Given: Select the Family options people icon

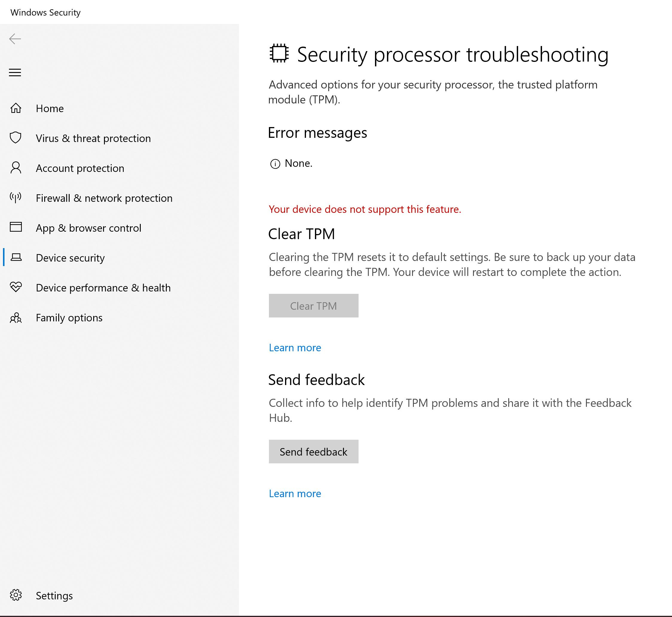Looking at the screenshot, I should tap(15, 317).
